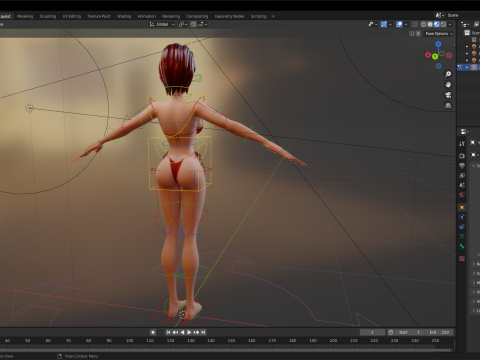Open the World properties tab
480x360 pixels.
click(462, 195)
